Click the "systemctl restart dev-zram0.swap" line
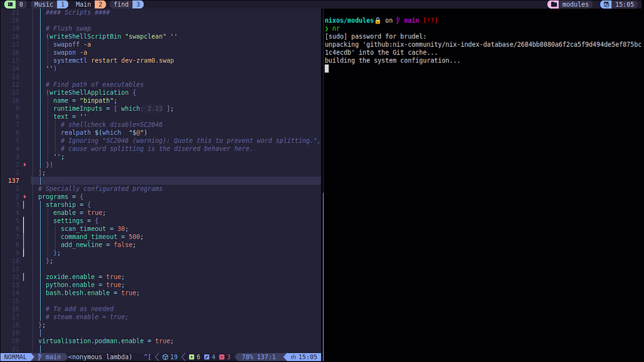This screenshot has height=362, width=644. 114,61
